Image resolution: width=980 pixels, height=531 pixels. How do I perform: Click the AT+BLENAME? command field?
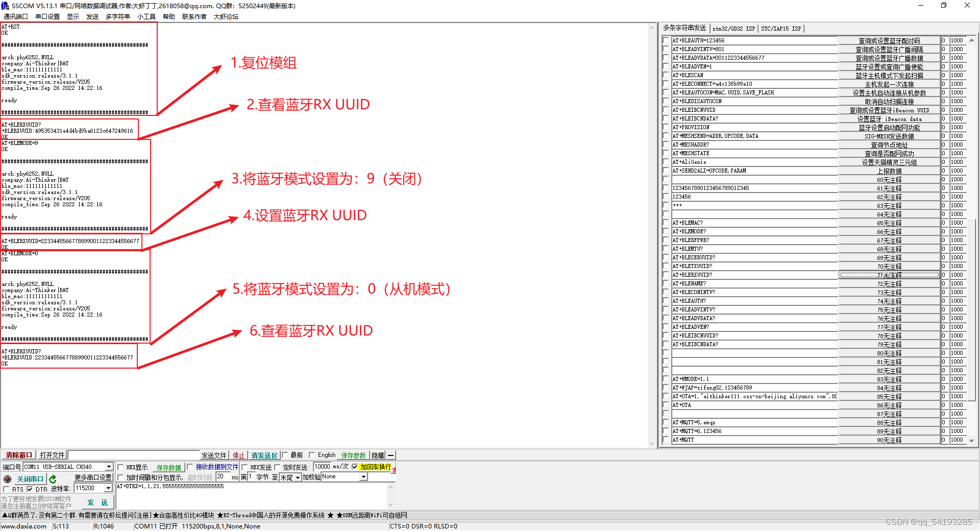754,283
